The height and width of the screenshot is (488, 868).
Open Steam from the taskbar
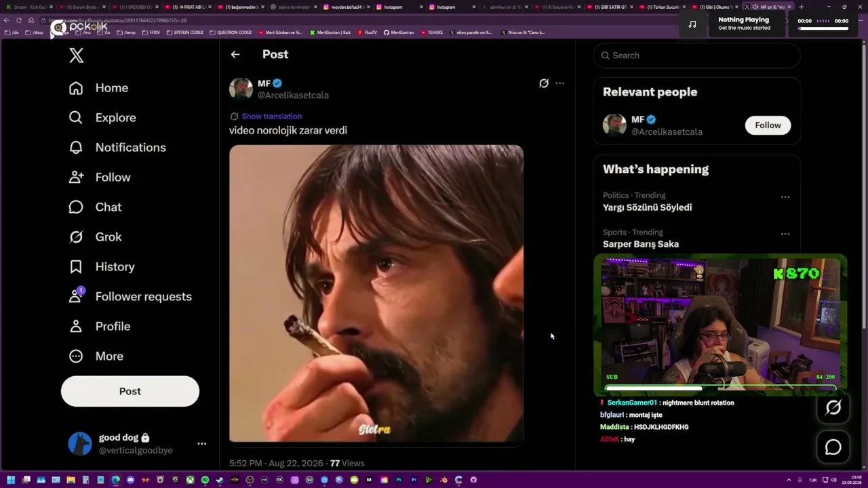pyautogui.click(x=220, y=480)
